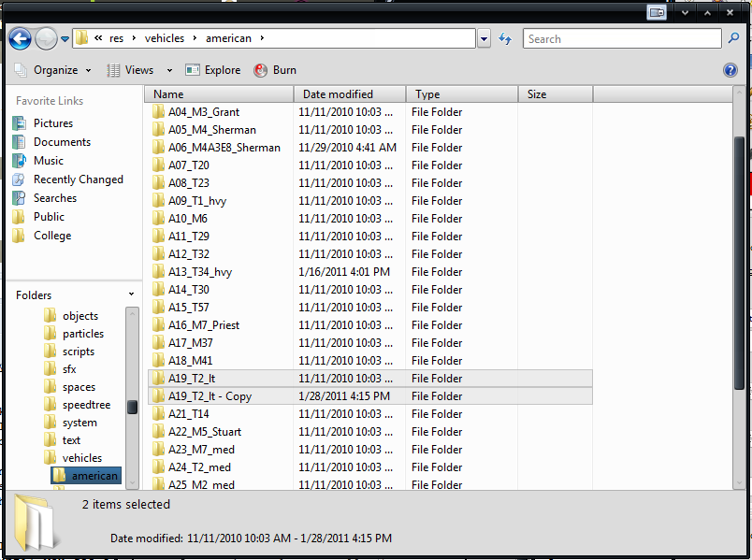Click folder icon of A07_T20
Screen dimensions: 752x560
pos(158,165)
